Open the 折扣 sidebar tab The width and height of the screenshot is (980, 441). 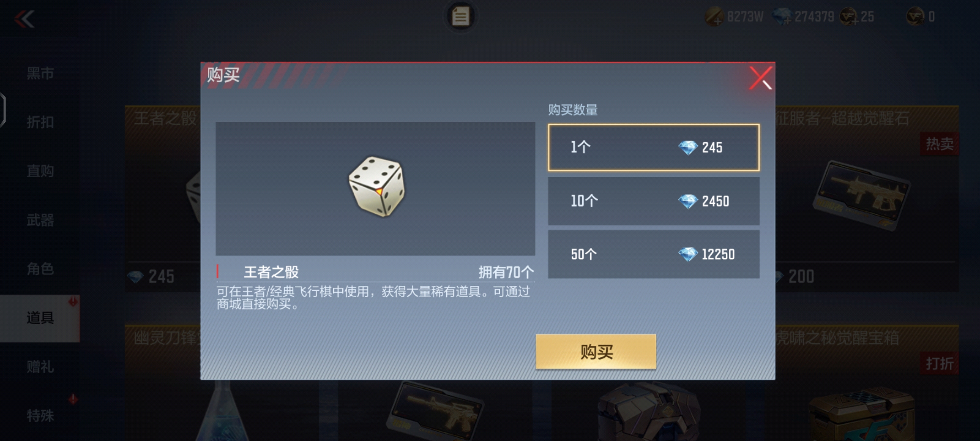[40, 122]
